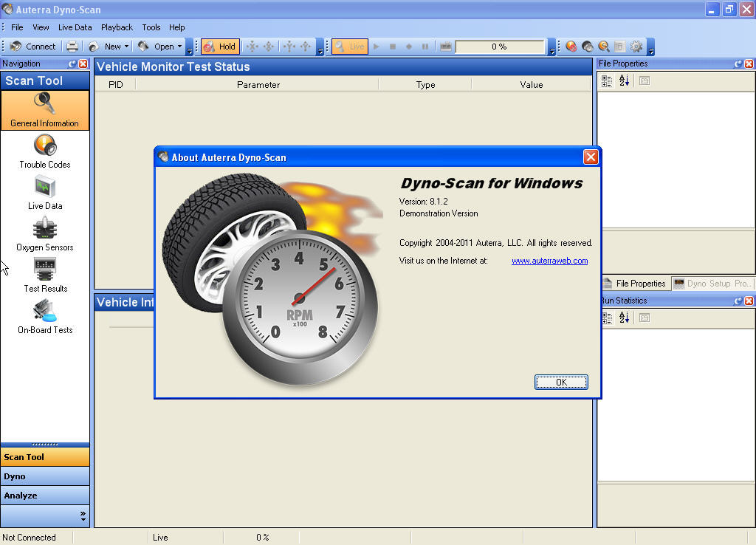Switch to the Dyno navigation section

pyautogui.click(x=45, y=476)
